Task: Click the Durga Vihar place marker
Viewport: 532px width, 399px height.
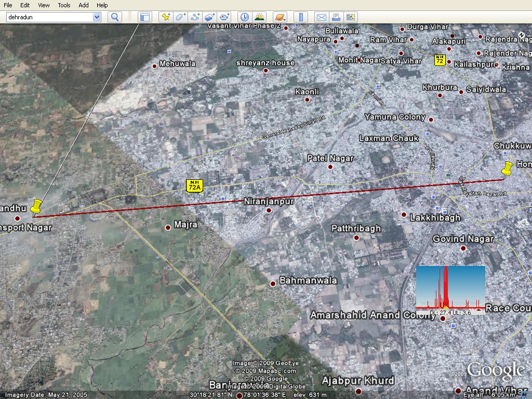Action: [402, 29]
